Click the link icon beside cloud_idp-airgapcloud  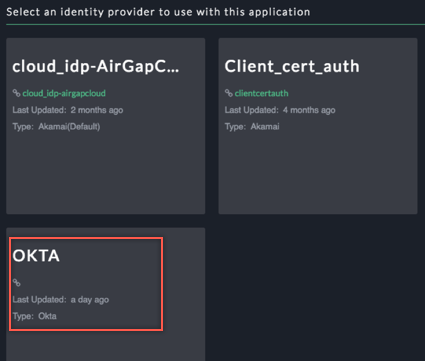[17, 93]
